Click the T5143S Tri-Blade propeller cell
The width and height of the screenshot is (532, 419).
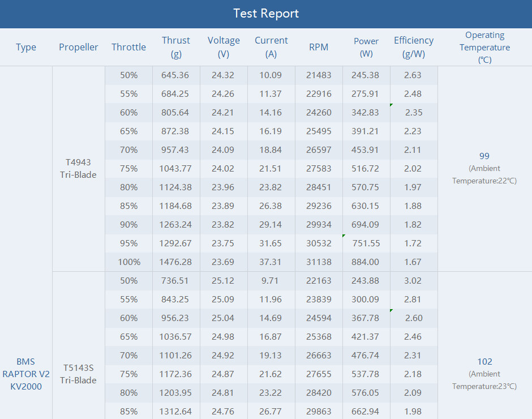pyautogui.click(x=79, y=374)
